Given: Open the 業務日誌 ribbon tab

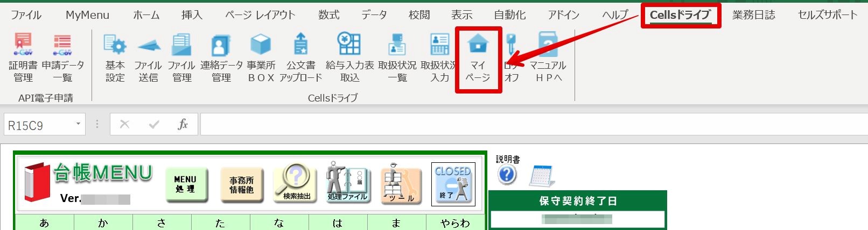Looking at the screenshot, I should coord(754,15).
